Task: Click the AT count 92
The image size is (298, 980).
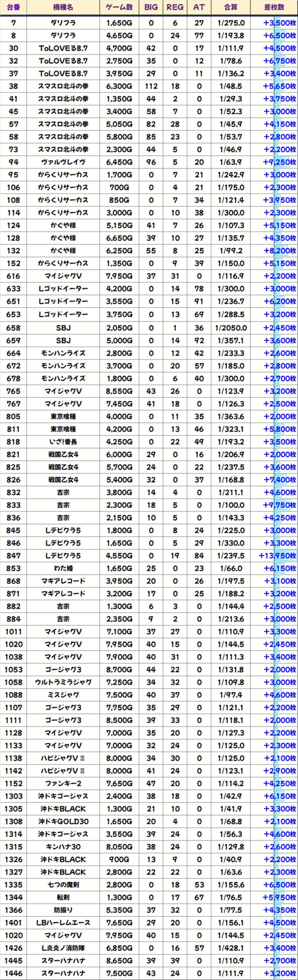Action: pyautogui.click(x=199, y=340)
